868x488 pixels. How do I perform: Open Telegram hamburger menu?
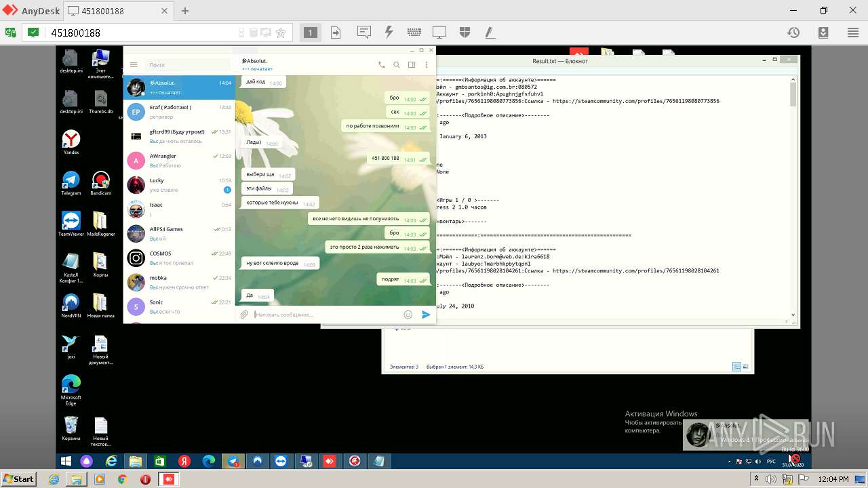coord(134,64)
